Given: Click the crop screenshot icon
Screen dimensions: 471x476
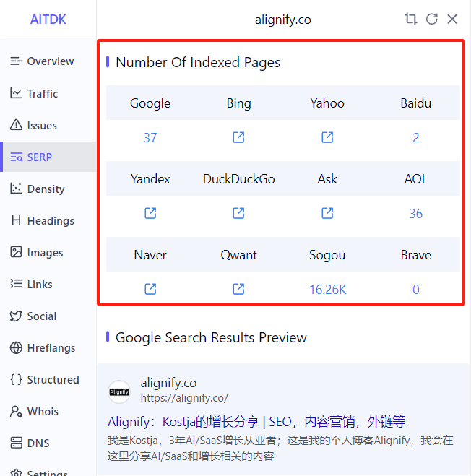Looking at the screenshot, I should point(410,19).
